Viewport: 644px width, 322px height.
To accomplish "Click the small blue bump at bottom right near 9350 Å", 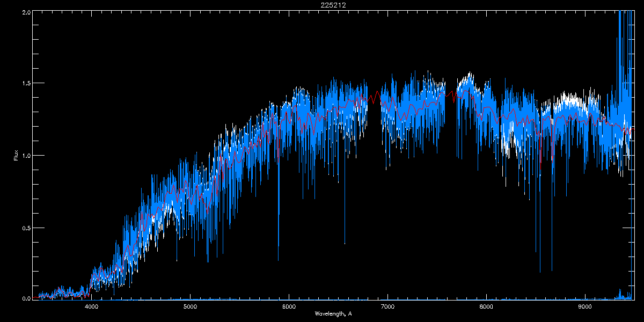I will tap(620, 293).
